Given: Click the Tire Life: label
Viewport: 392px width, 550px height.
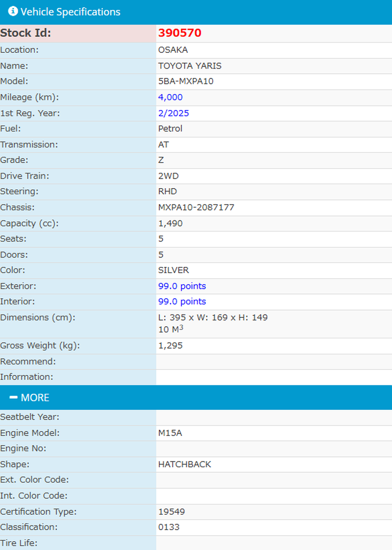Looking at the screenshot, I should (19, 543).
